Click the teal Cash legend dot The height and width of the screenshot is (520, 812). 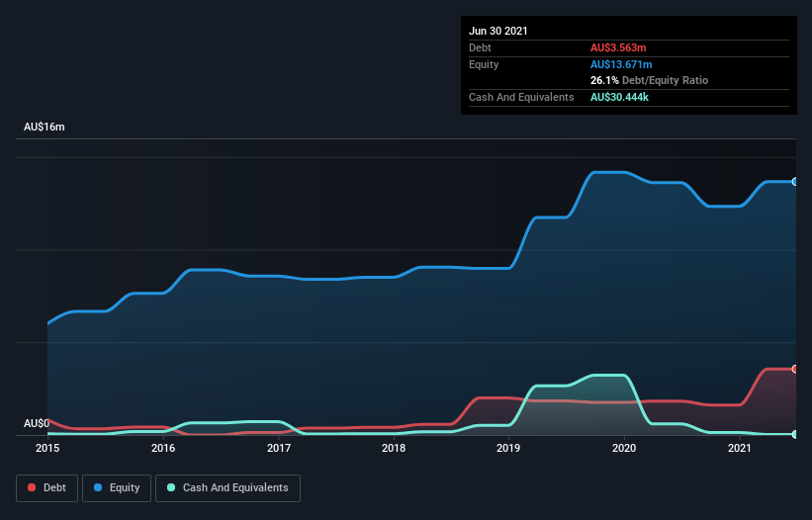pos(171,487)
